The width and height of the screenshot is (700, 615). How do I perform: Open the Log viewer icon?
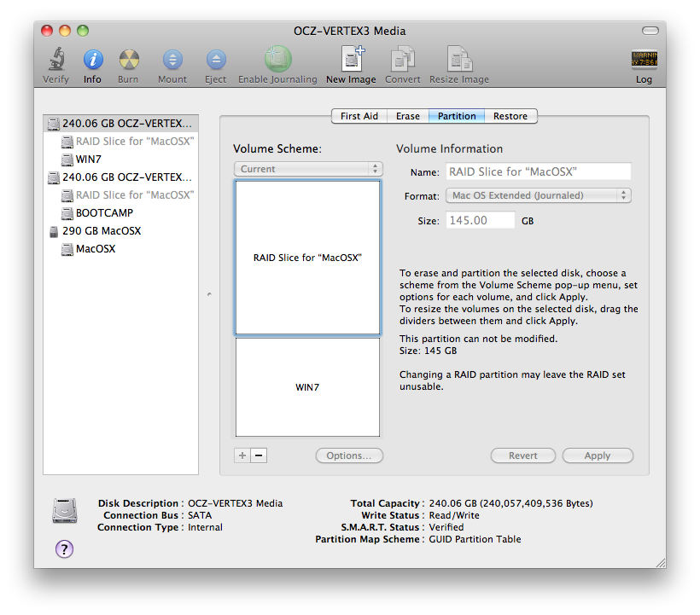tap(644, 59)
